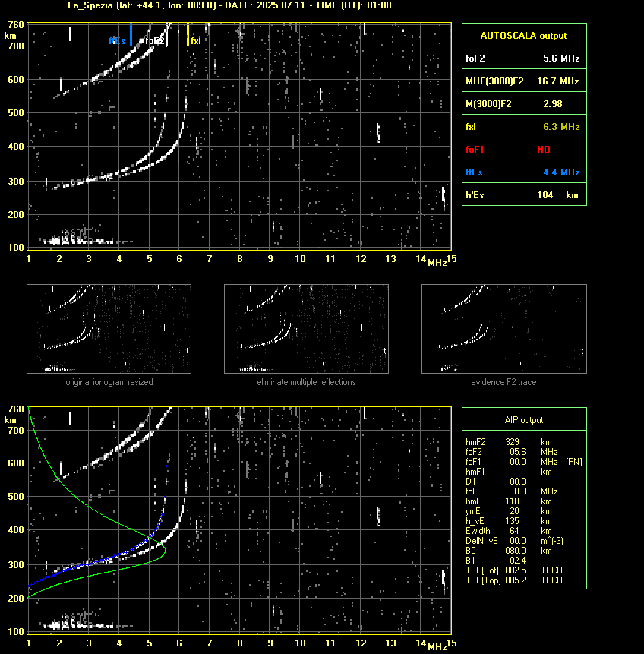
Task: Click the Ewidth value '64' in AIP output
Action: tap(514, 531)
